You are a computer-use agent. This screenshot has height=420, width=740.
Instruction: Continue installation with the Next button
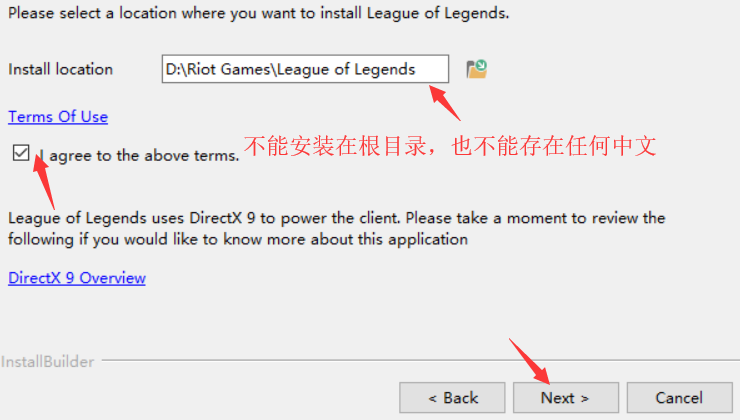tap(566, 398)
